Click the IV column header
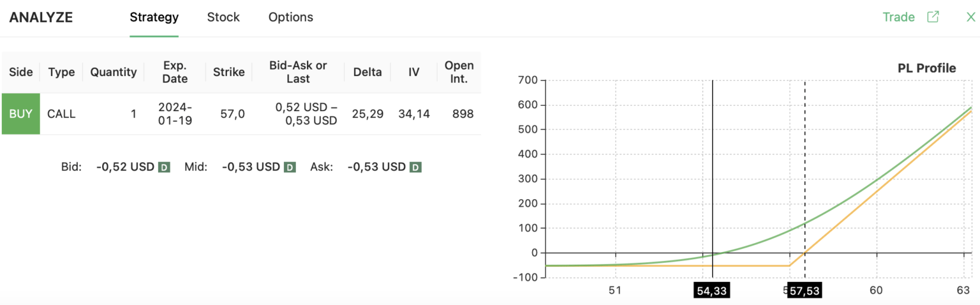The height and width of the screenshot is (305, 980). point(413,72)
